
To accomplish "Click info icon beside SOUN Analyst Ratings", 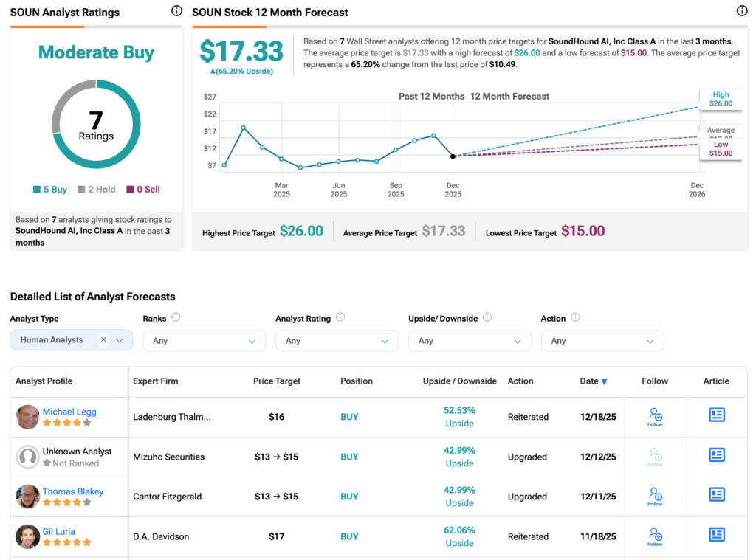I will tap(176, 11).
